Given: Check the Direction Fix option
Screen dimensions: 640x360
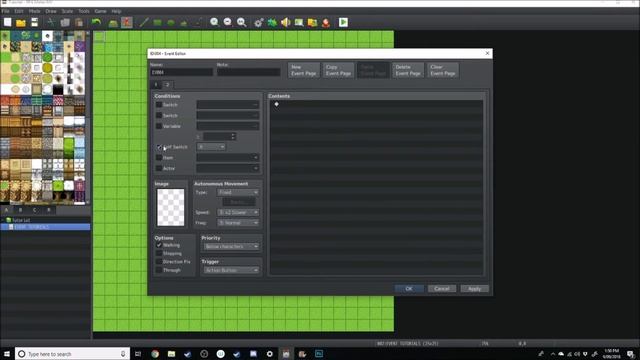Looking at the screenshot, I should point(159,262).
